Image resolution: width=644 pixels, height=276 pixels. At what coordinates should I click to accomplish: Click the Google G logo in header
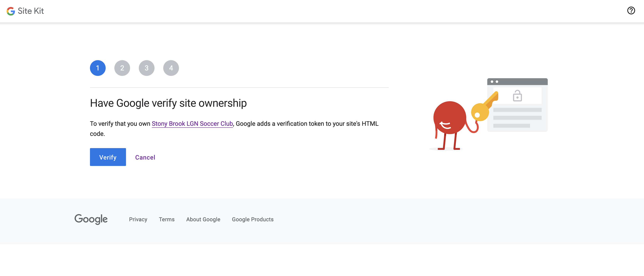(x=11, y=11)
